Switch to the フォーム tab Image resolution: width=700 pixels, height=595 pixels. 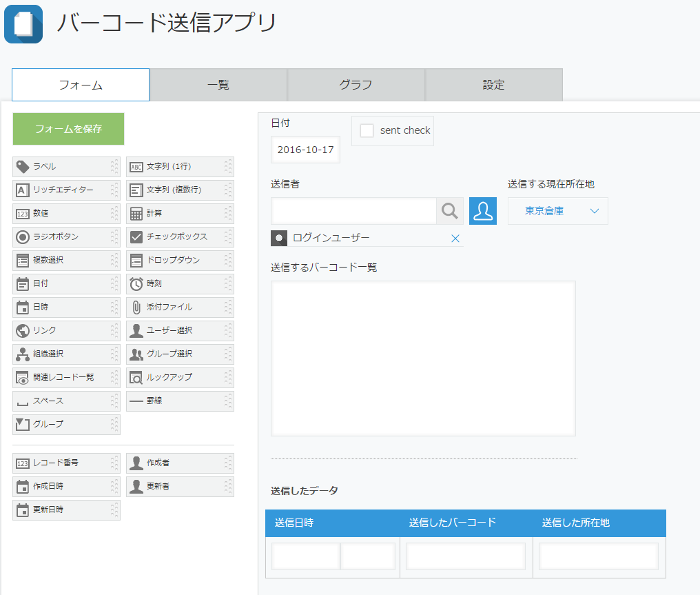coord(81,85)
